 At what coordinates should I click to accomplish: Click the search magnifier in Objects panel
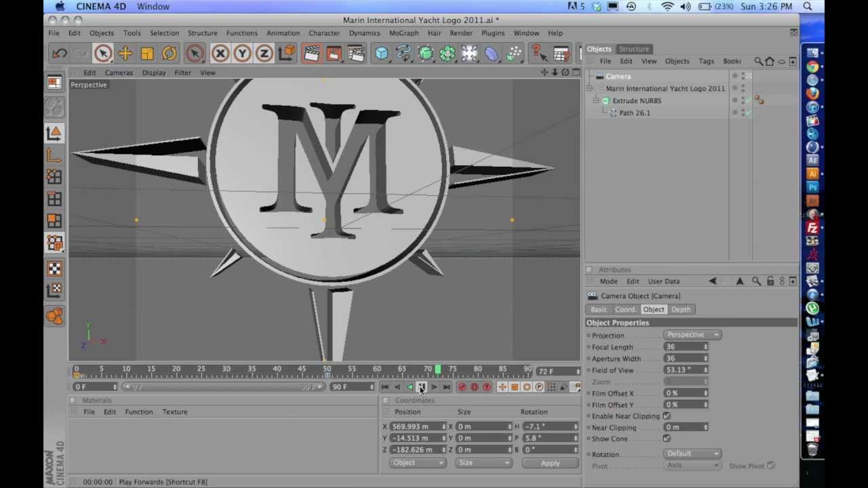(759, 61)
